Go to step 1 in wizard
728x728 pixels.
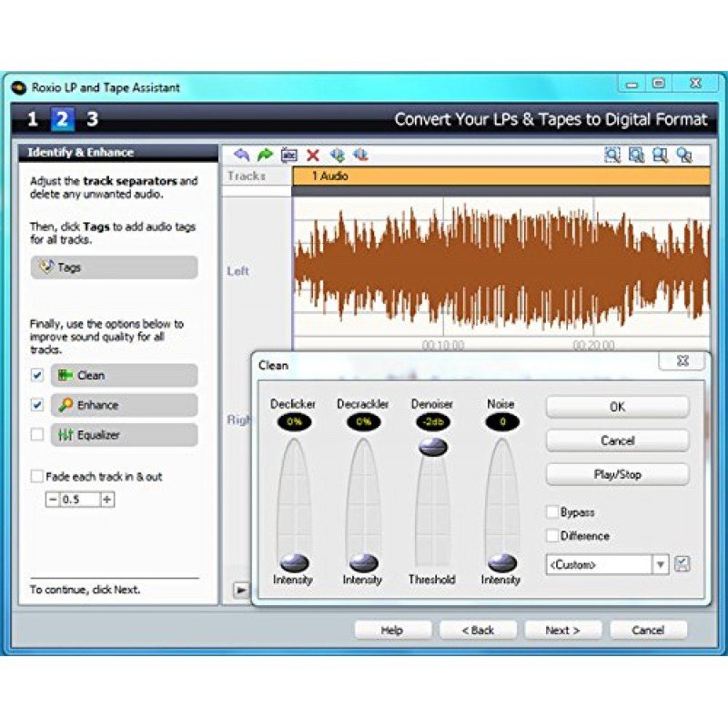pyautogui.click(x=32, y=119)
